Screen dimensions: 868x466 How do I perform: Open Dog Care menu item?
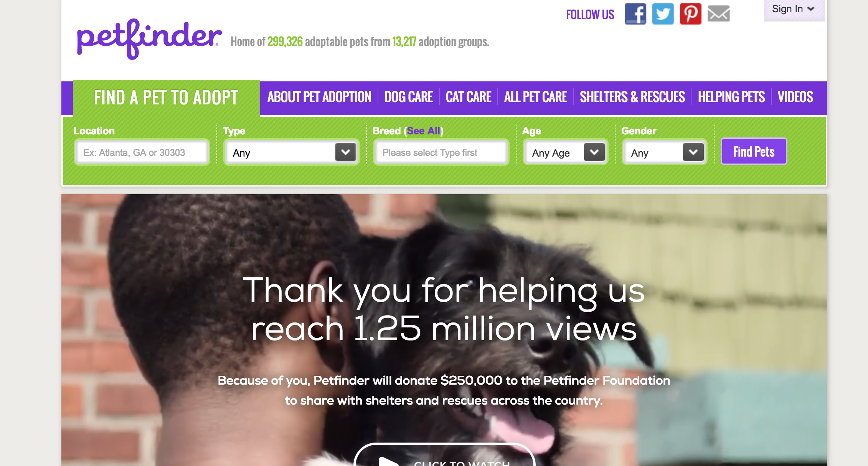409,97
